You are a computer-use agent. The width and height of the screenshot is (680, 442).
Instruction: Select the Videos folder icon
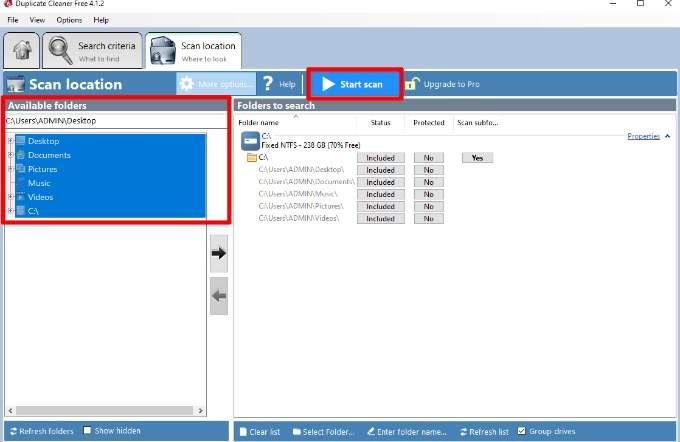coord(20,196)
